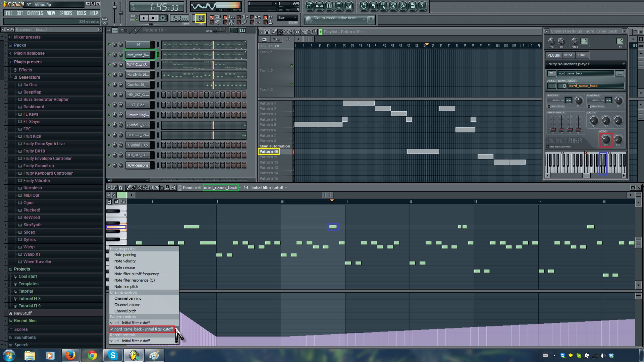
Task: Click the help question mark icon
Action: tap(422, 6)
